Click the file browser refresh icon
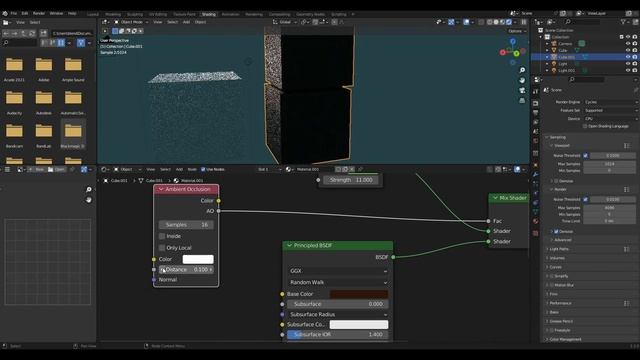The width and height of the screenshot is (640, 360). coord(32,33)
